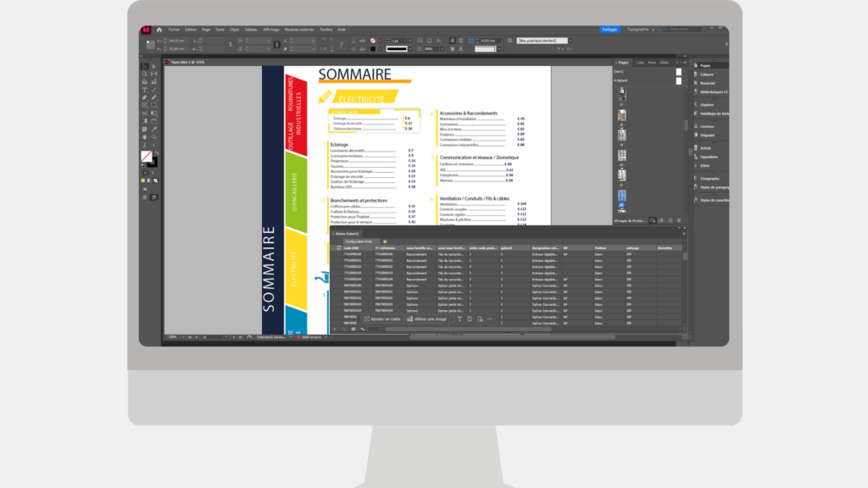868x488 pixels.
Task: Open the Demo data panel menu
Action: tap(684, 234)
